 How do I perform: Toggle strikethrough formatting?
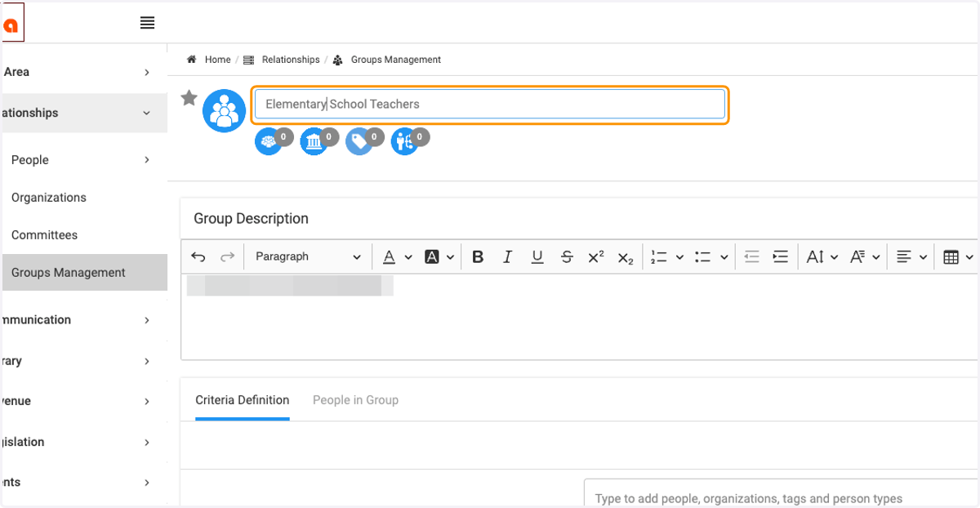[567, 256]
